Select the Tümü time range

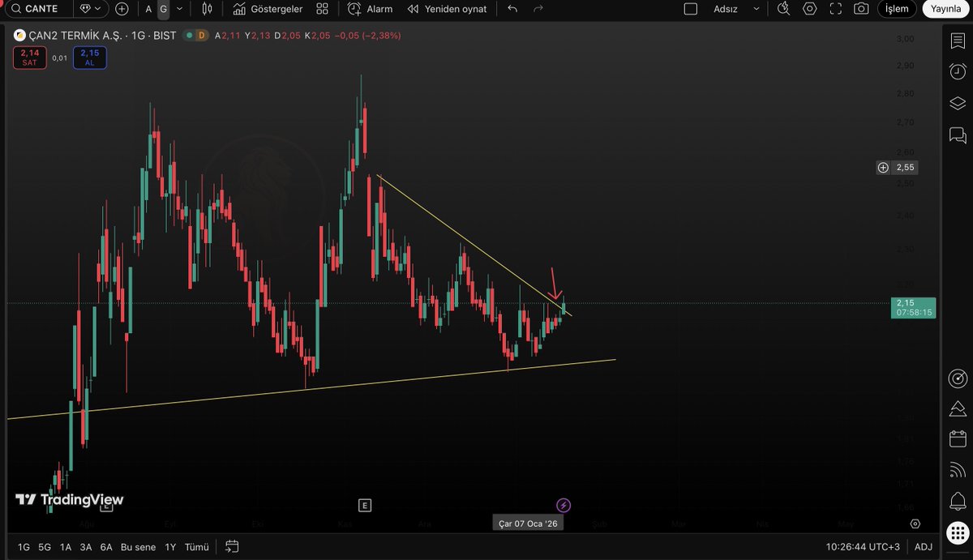click(x=197, y=547)
